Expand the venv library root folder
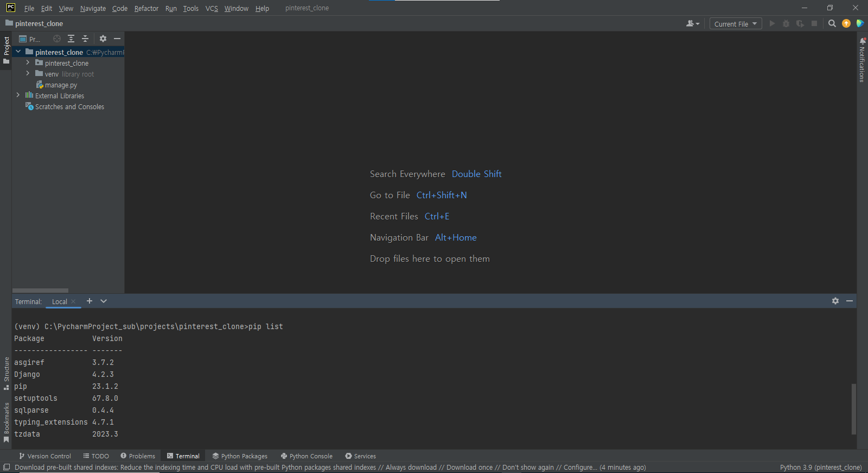 tap(28, 74)
